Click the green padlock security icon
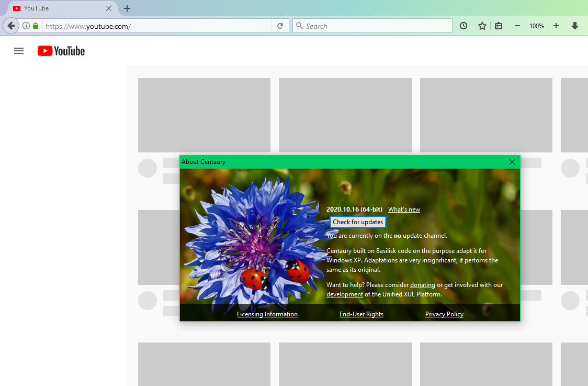Viewport: 588px width, 386px height. [x=36, y=26]
